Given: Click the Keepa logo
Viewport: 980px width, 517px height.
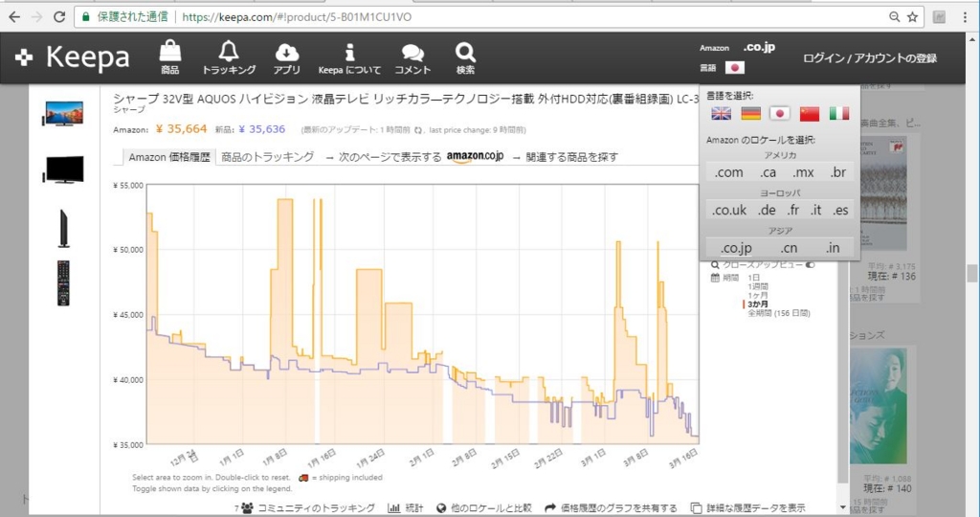Looking at the screenshot, I should [x=73, y=58].
